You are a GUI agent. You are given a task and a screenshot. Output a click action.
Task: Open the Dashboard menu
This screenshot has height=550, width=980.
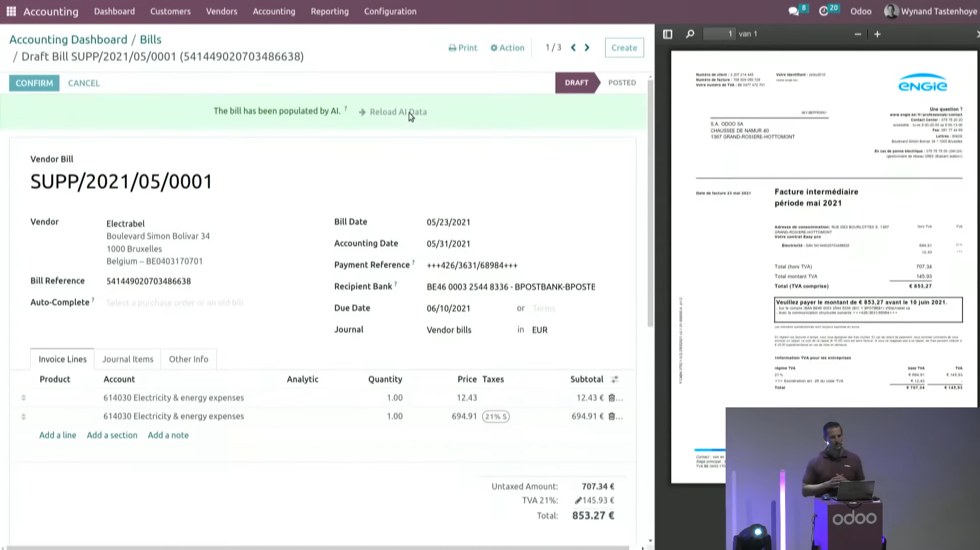(x=114, y=11)
